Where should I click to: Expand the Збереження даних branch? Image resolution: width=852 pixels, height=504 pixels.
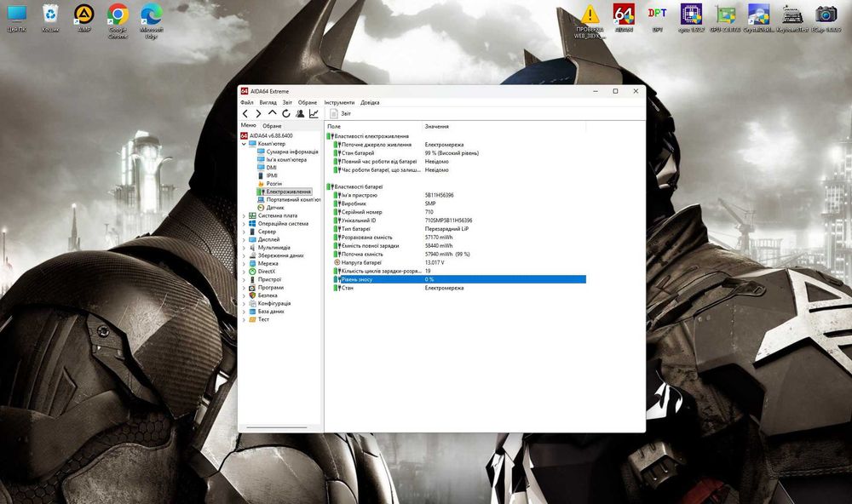coord(244,255)
